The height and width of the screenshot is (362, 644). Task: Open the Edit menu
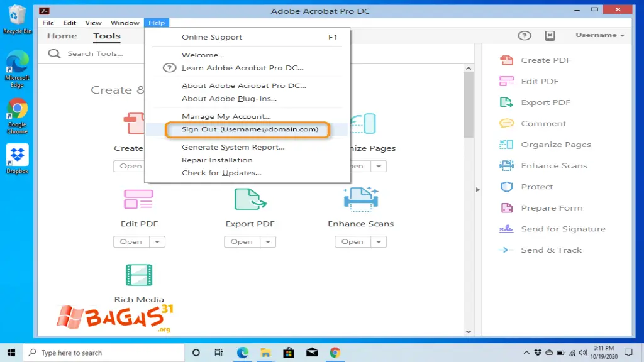pos(69,23)
